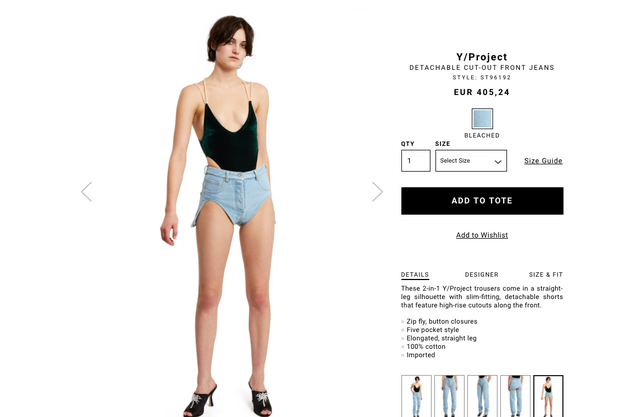View first thumbnail of full-length jeans
630x417 pixels.
tap(416, 396)
